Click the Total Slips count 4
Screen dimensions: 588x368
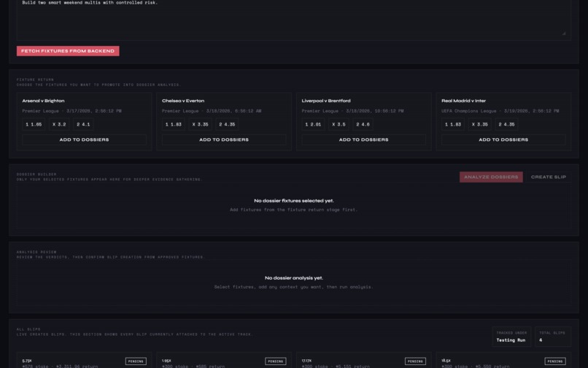click(x=541, y=340)
